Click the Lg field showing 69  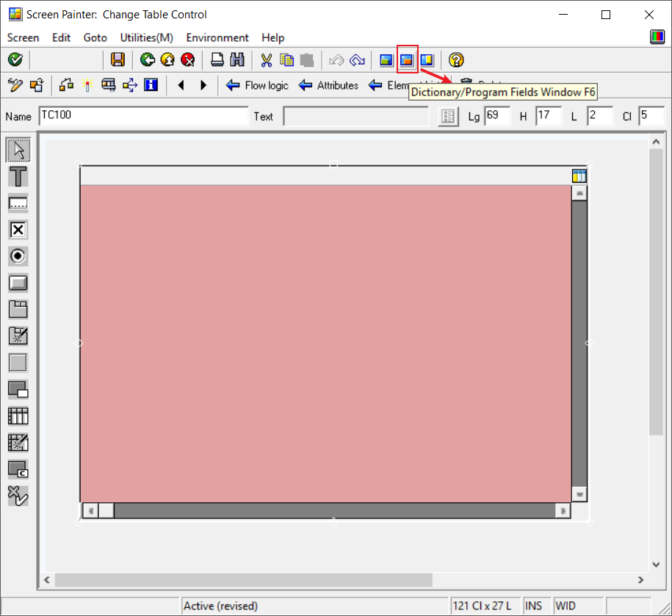pyautogui.click(x=497, y=116)
